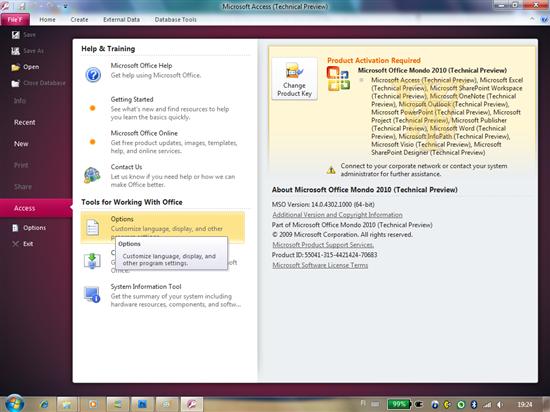Click the Options icon in sidebar
The image size is (550, 412).
click(15, 228)
